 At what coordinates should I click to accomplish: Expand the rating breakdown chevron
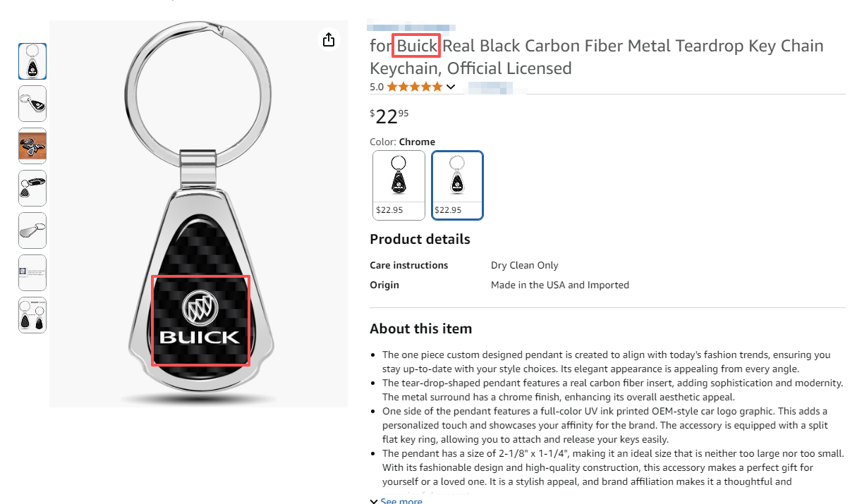(451, 87)
